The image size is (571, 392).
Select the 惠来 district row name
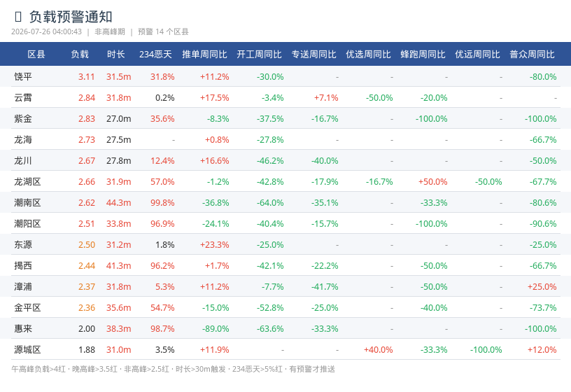(23, 328)
